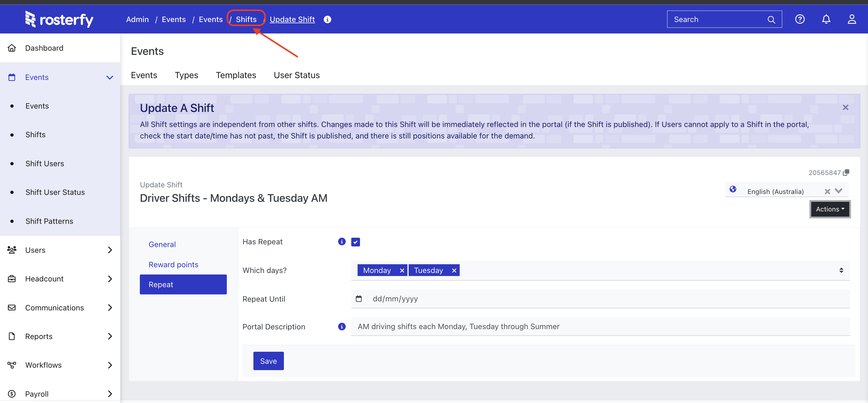Screen dimensions: 868x403
Task: Click the Has Repeat info icon
Action: click(342, 241)
